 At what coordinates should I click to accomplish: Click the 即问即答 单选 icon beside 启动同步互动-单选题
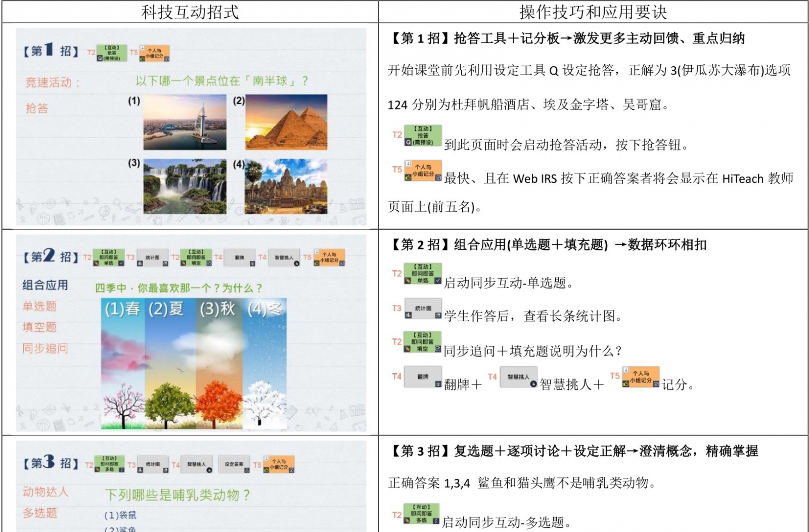pos(423,274)
